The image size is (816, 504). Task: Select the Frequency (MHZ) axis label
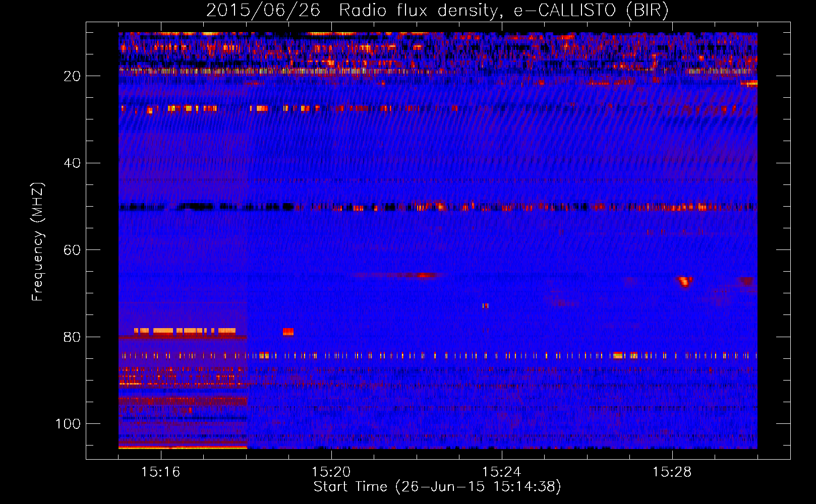38,242
